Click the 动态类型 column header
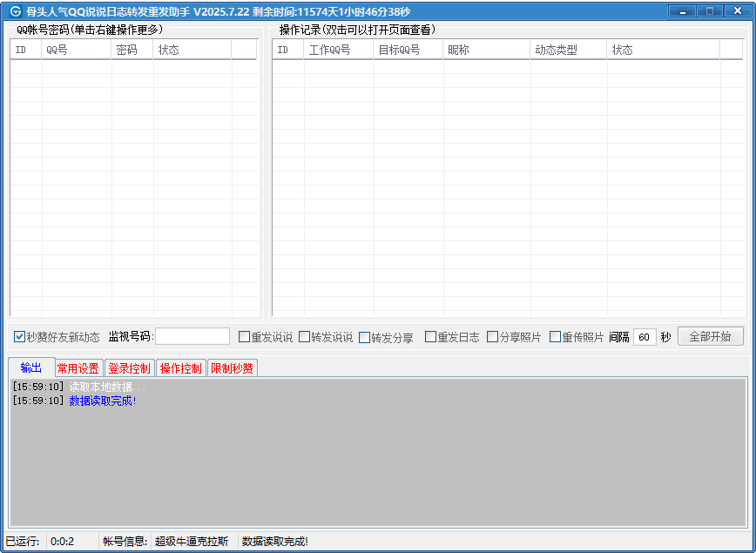Viewport: 756px width, 553px height. point(568,51)
